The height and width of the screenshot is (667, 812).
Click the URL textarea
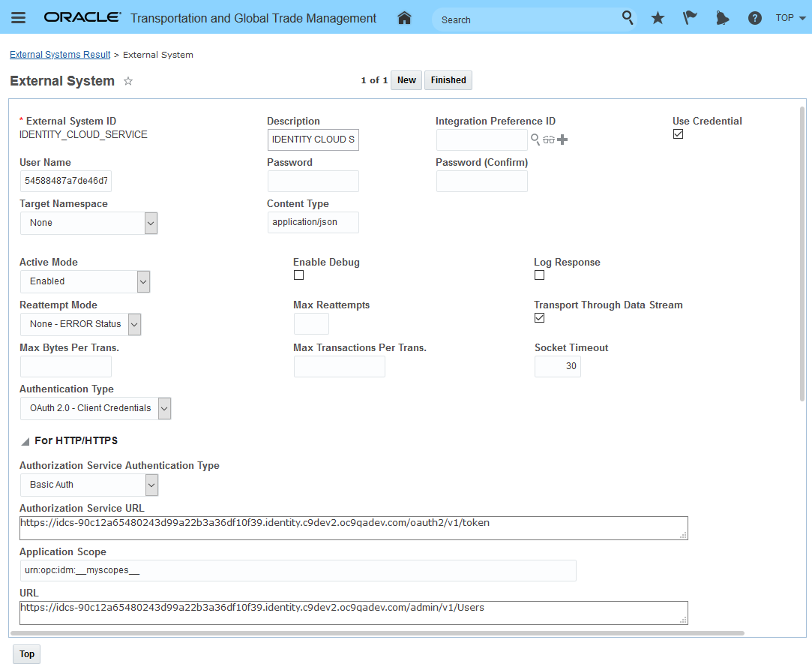point(354,613)
